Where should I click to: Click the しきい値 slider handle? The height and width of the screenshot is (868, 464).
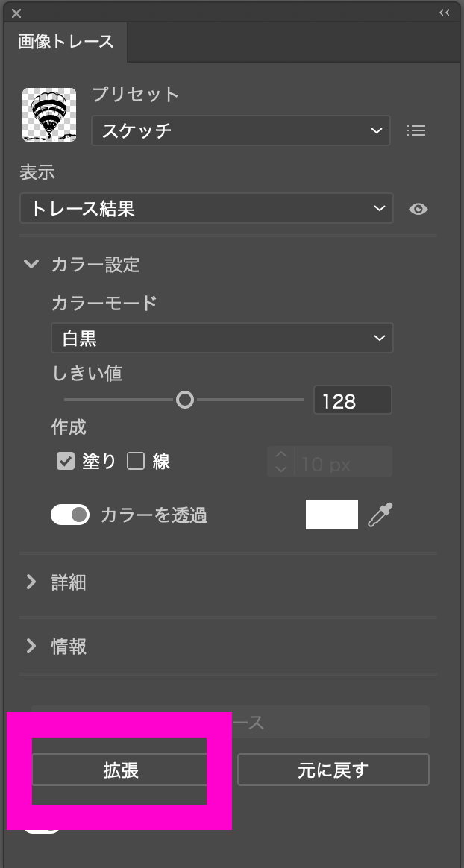185,399
